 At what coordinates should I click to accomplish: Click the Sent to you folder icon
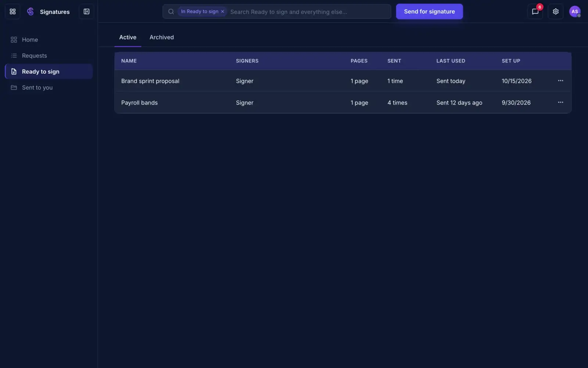14,88
